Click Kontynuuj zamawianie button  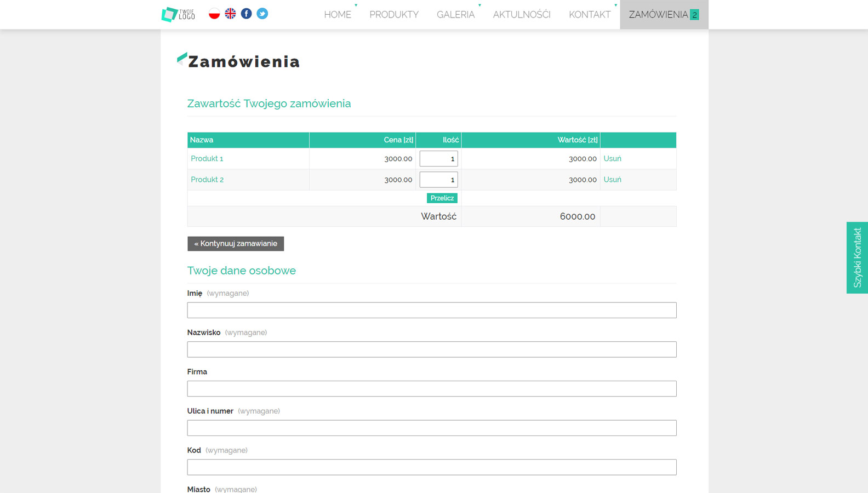click(x=236, y=244)
